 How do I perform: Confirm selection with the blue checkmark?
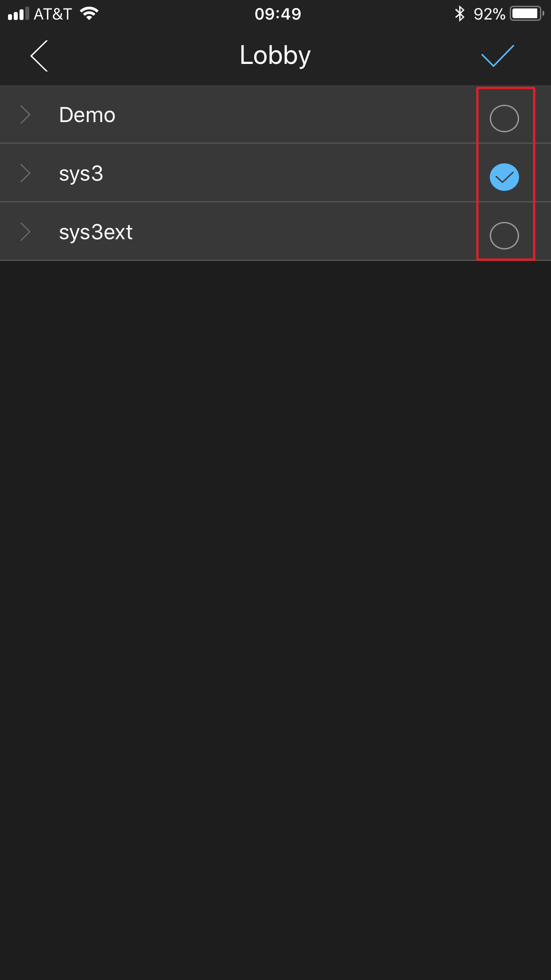click(497, 56)
